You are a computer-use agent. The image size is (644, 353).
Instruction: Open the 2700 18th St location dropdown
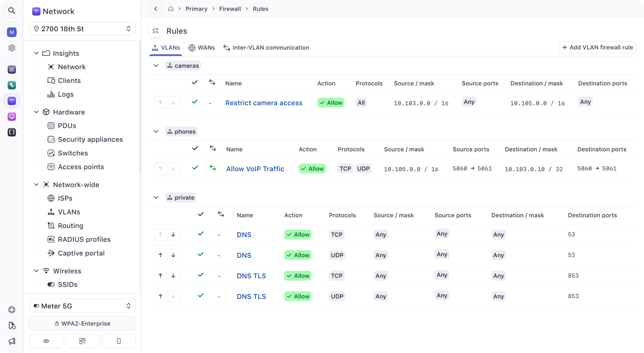coord(82,29)
